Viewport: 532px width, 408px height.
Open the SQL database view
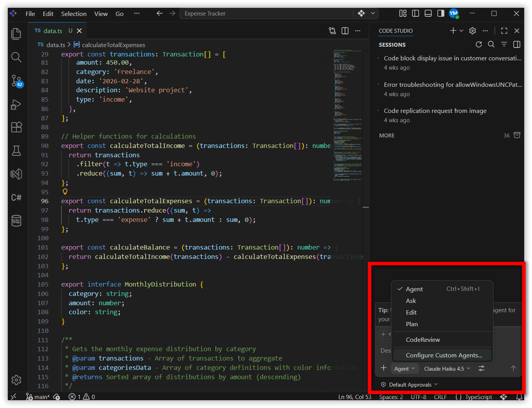tap(16, 221)
